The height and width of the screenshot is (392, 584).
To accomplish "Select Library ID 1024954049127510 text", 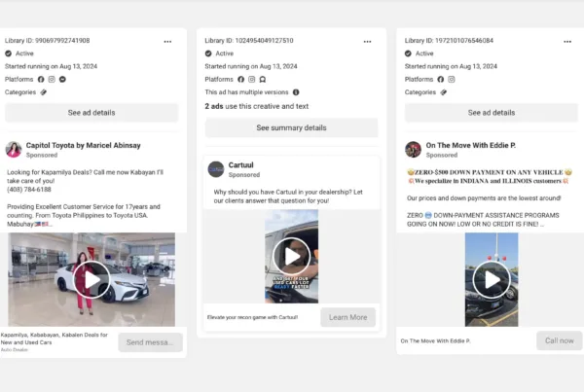I will click(x=249, y=41).
